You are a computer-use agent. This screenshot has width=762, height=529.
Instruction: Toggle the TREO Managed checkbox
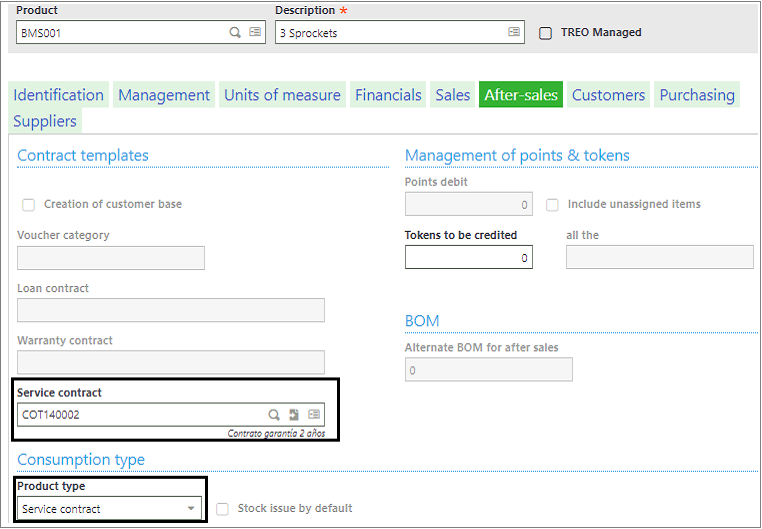point(545,33)
